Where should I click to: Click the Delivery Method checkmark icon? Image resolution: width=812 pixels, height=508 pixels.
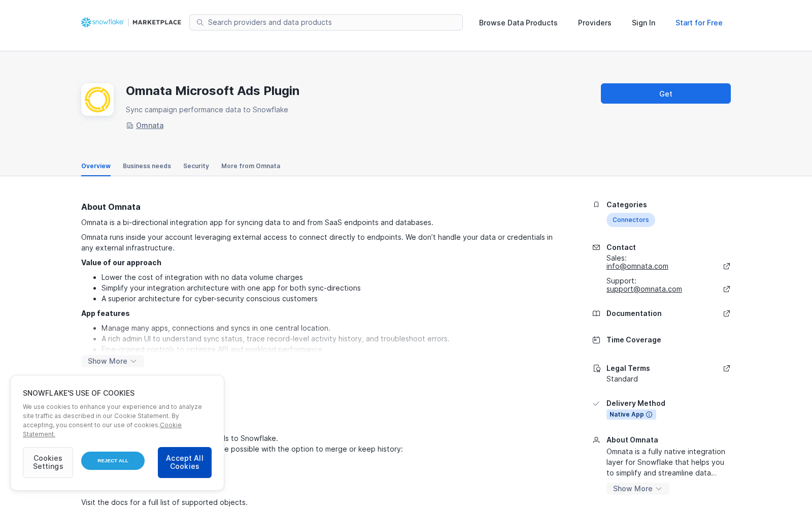tap(596, 403)
